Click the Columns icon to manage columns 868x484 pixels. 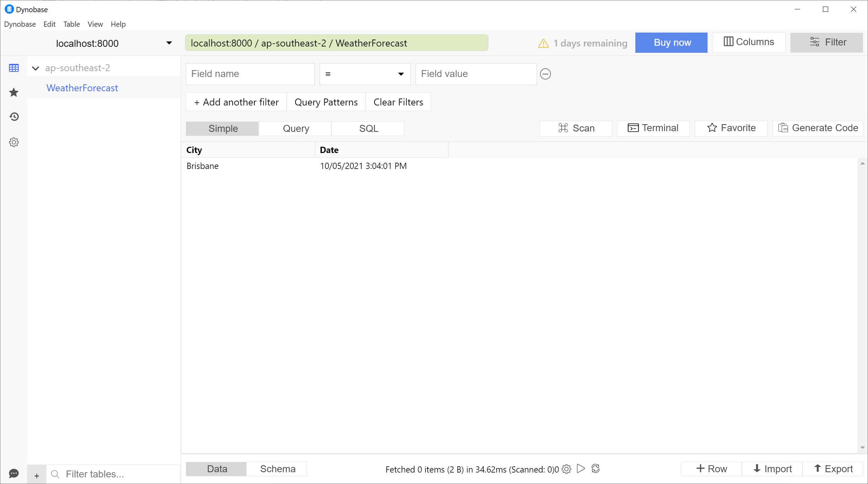pos(748,42)
